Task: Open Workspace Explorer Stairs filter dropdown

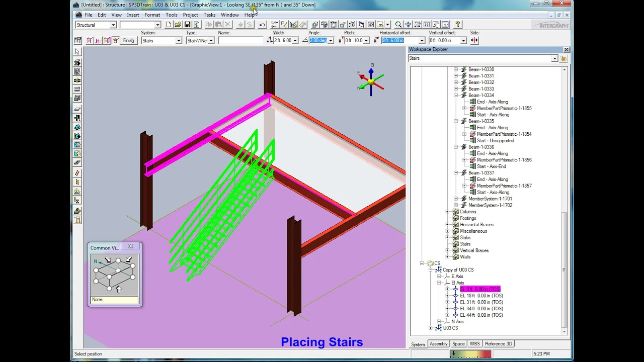Action: [x=554, y=59]
